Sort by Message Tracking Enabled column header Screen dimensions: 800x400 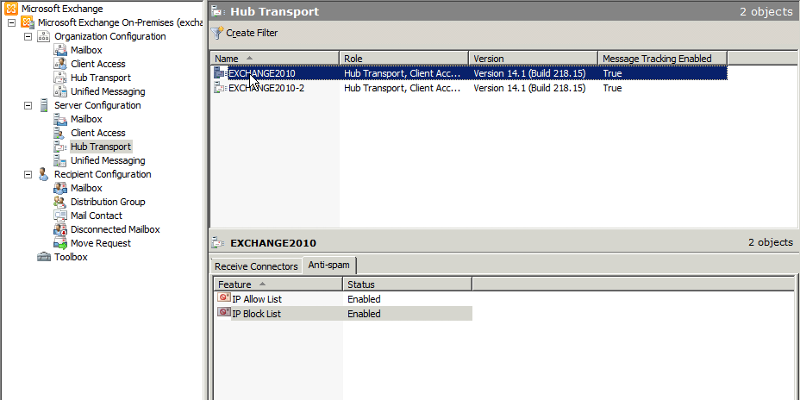[663, 58]
